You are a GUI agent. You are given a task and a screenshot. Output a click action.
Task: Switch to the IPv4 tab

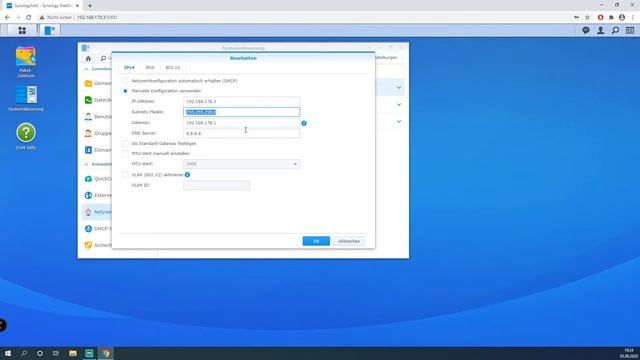coord(129,67)
